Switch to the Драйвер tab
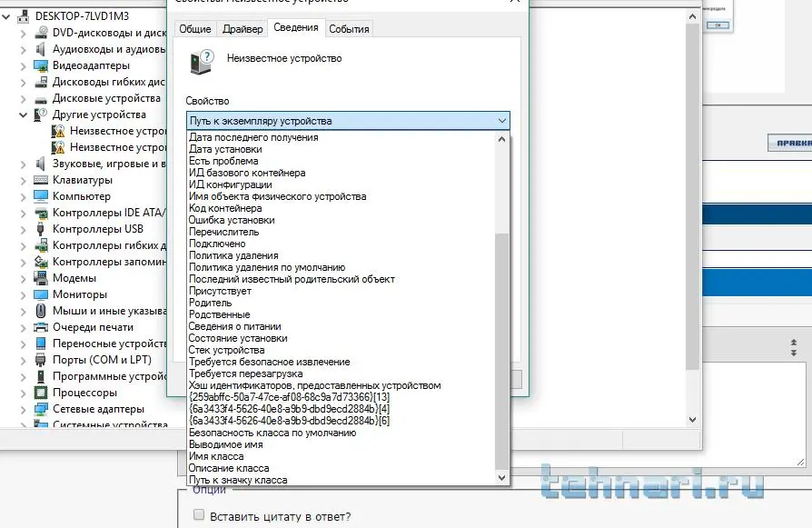This screenshot has width=812, height=528. (x=242, y=29)
